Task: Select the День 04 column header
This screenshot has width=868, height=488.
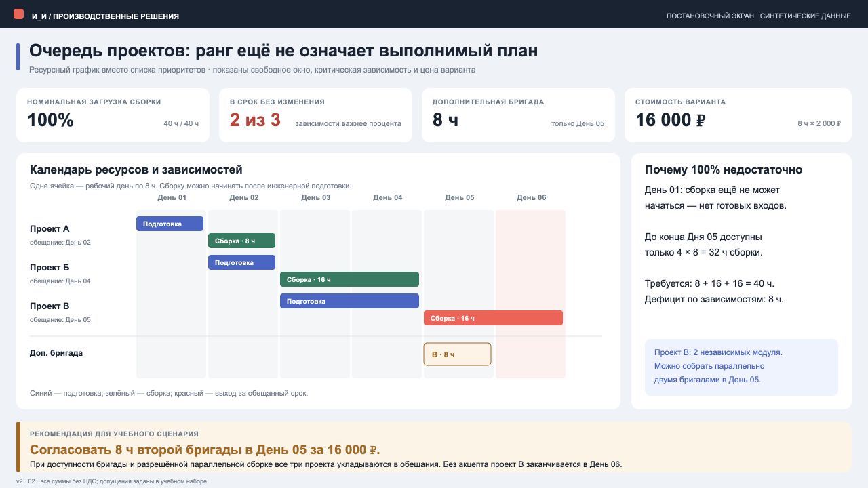Action: [387, 197]
